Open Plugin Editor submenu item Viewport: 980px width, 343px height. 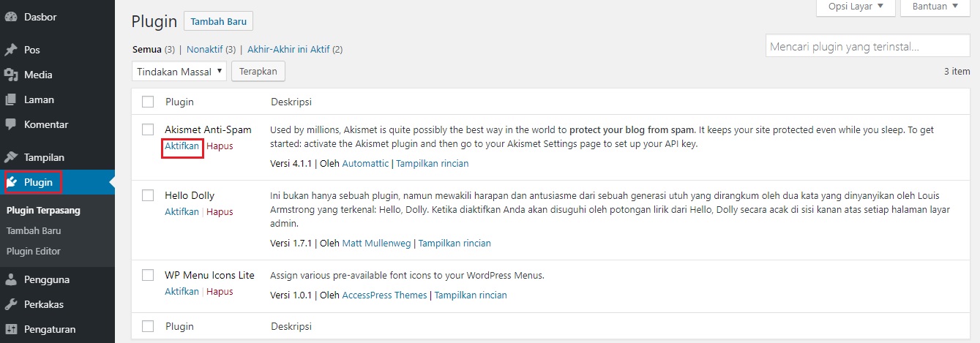34,251
